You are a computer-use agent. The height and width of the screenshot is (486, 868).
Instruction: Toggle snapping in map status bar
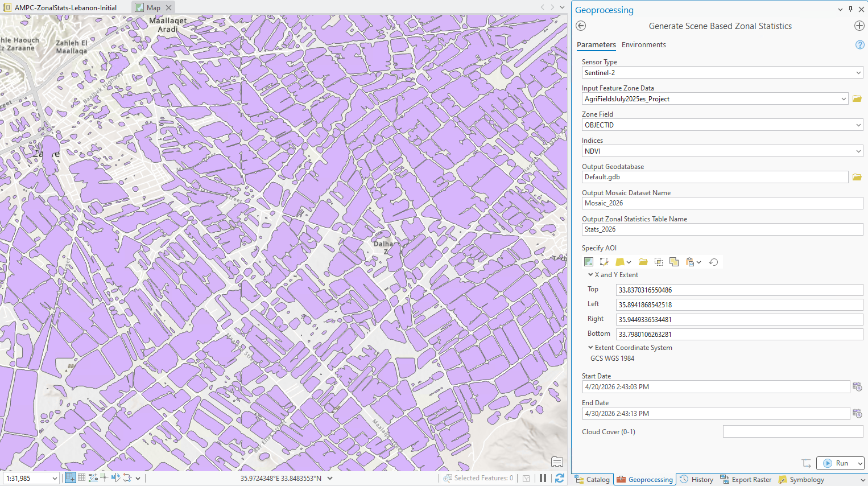pos(71,478)
